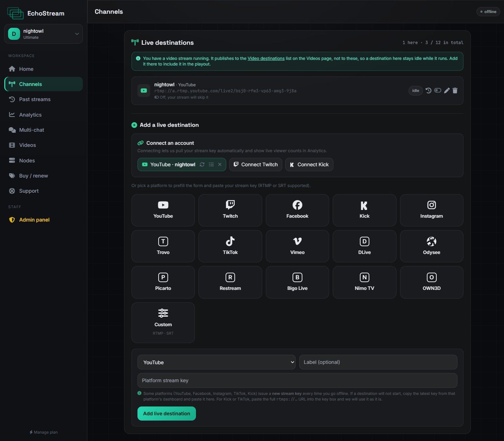Pick the Kick platform tile

point(364,210)
